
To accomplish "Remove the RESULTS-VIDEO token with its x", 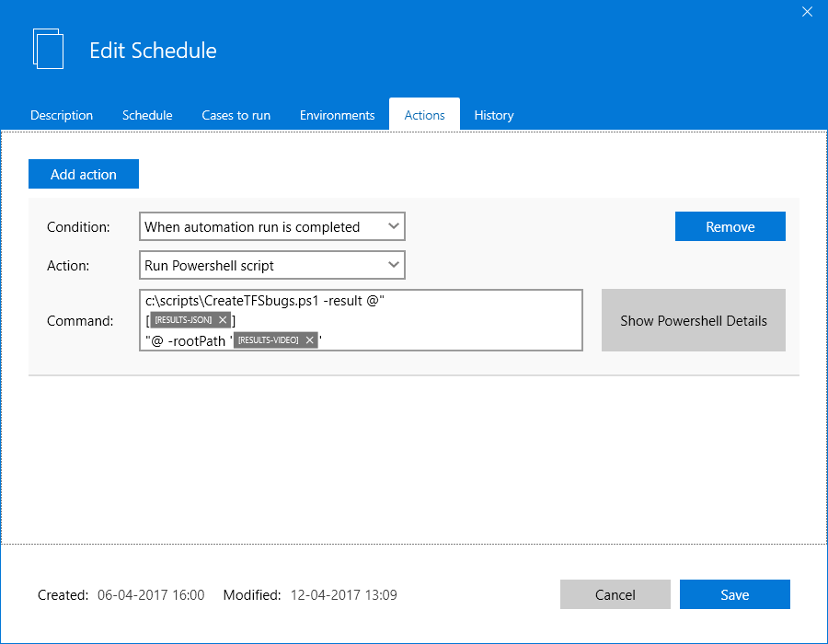I will pyautogui.click(x=310, y=340).
